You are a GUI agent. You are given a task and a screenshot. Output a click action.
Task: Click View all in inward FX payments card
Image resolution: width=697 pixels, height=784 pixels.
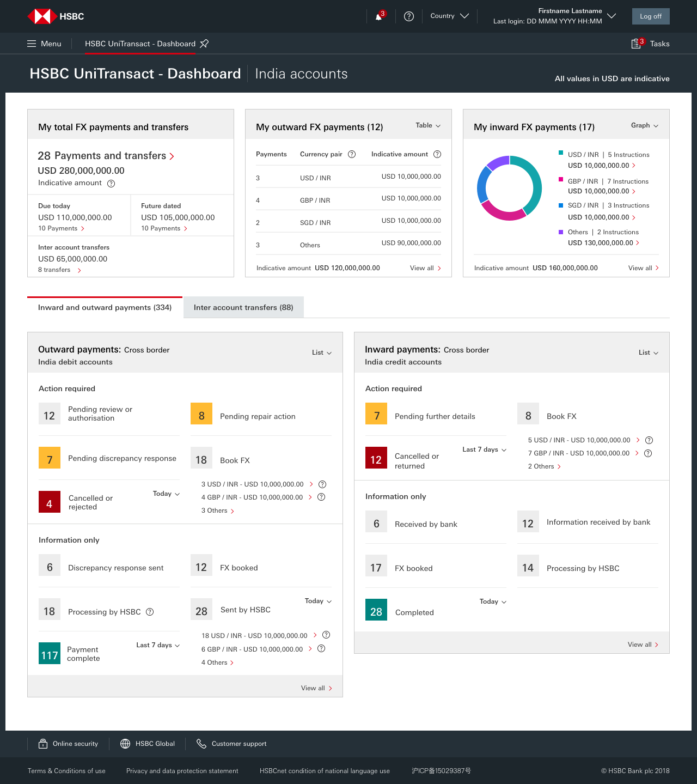tap(643, 268)
